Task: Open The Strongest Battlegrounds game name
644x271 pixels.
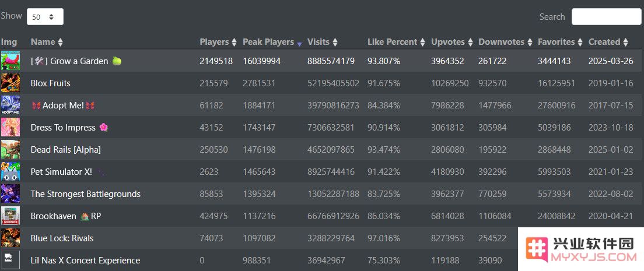Action: point(85,194)
